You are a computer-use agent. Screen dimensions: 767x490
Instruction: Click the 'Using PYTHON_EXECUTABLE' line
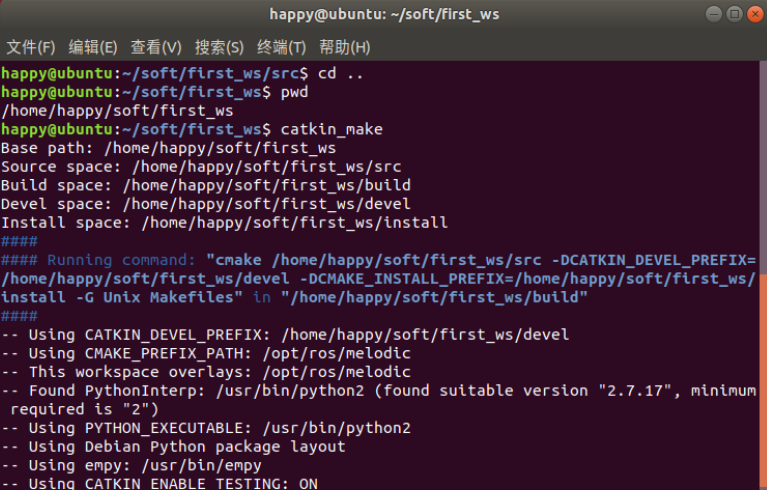click(206, 428)
